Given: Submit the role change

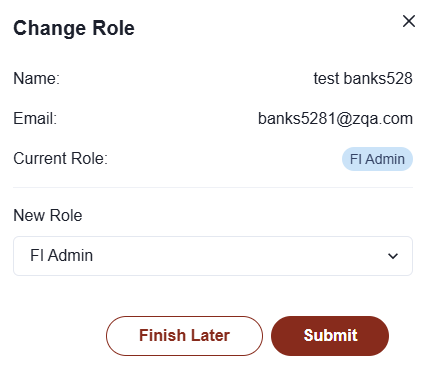Looking at the screenshot, I should click(x=330, y=336).
